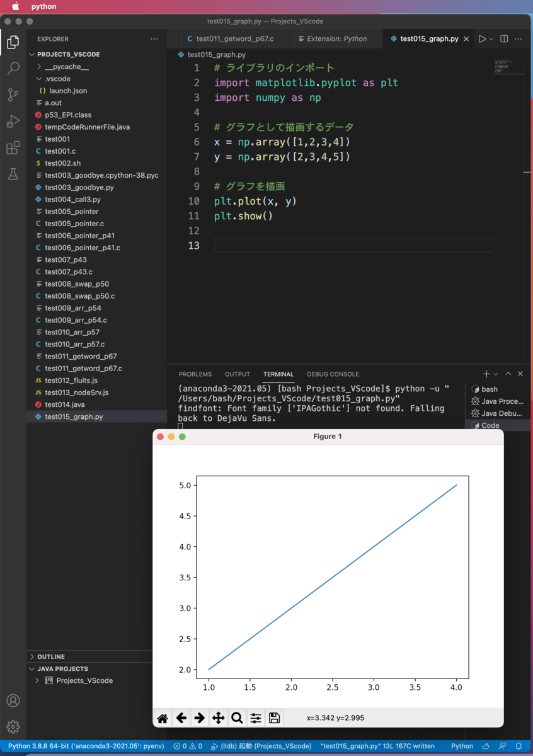Close the test015_graph.py editor tab

point(467,39)
